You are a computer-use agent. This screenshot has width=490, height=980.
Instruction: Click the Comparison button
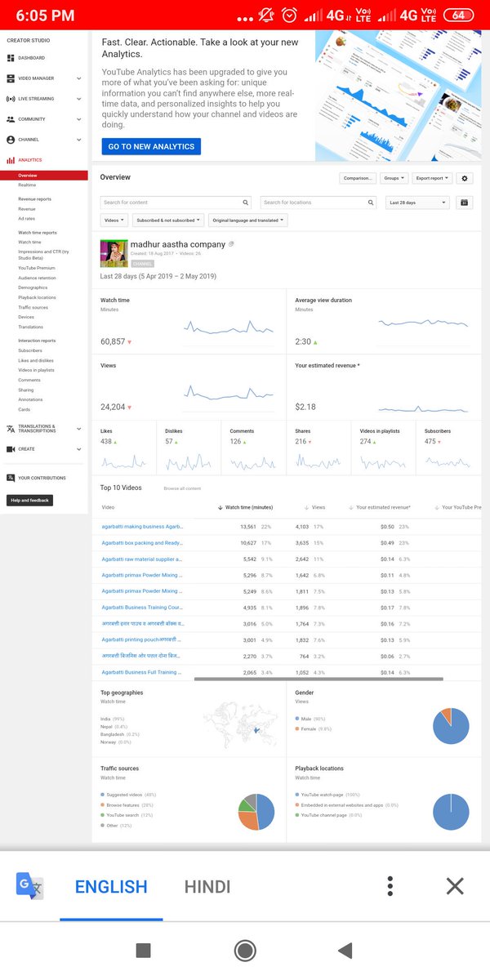click(x=358, y=178)
